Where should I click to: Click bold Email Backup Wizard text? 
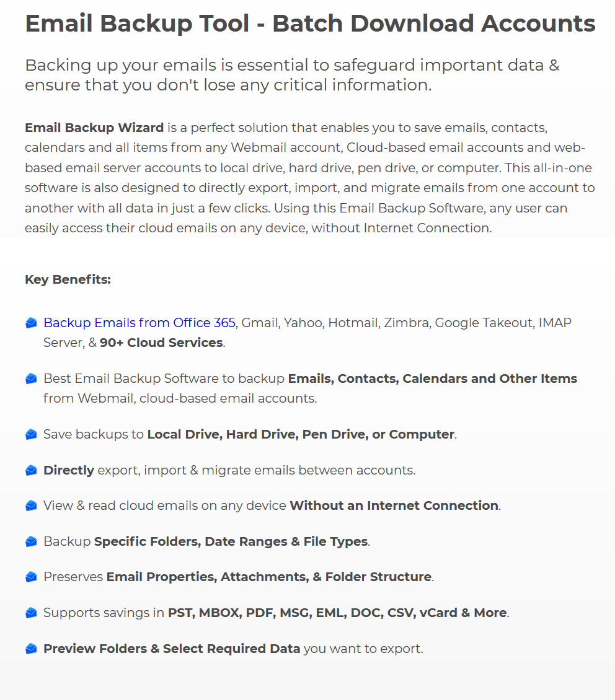94,128
